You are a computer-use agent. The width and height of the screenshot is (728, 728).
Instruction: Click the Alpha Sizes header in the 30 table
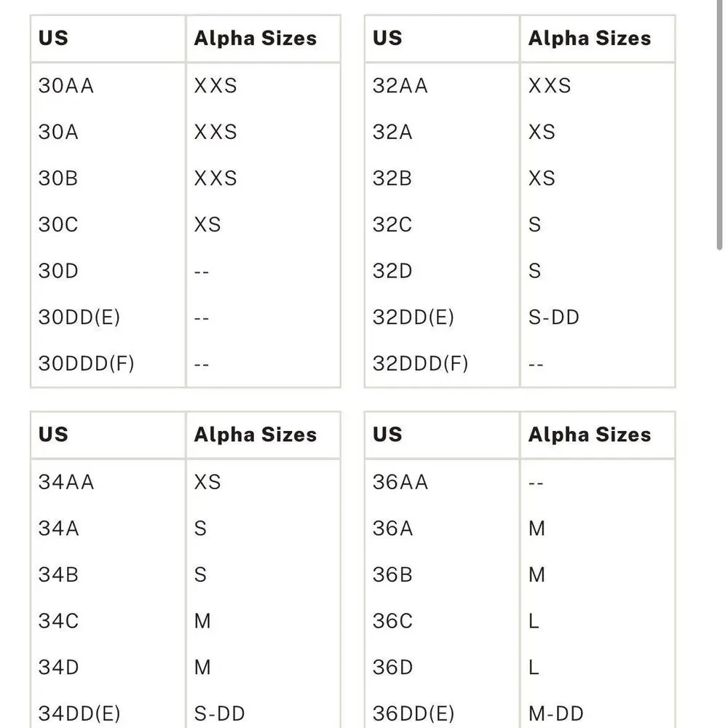click(x=256, y=39)
